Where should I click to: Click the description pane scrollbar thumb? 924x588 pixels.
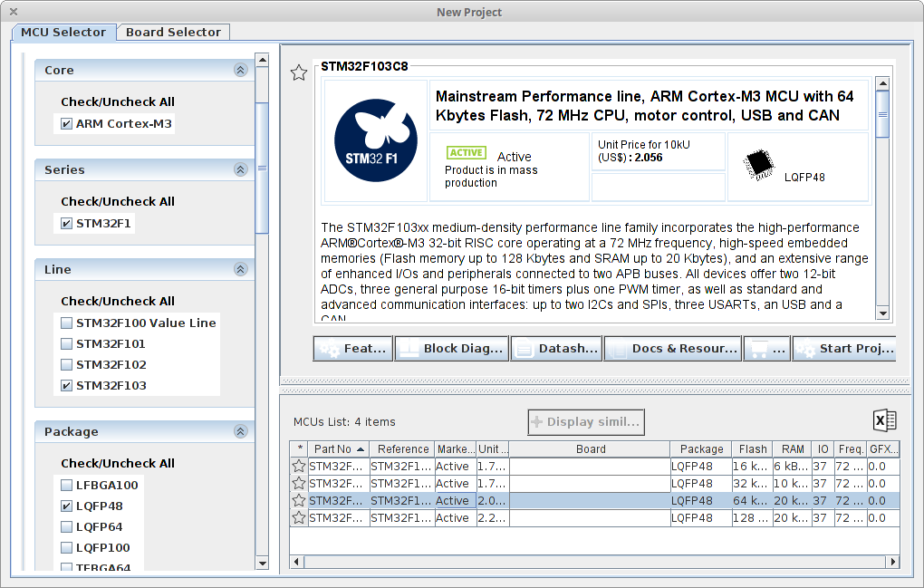pyautogui.click(x=882, y=114)
